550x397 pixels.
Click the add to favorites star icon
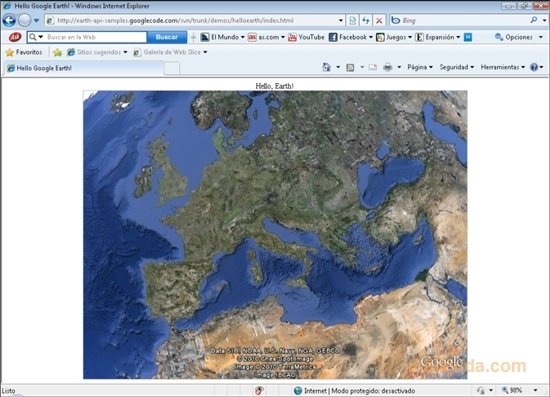point(58,52)
